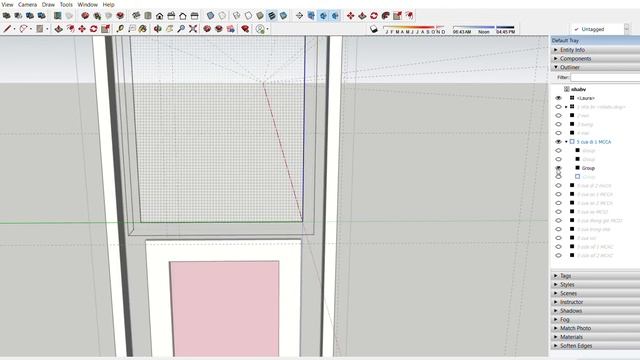The image size is (640, 360).
Task: Choose Wireframe face style
Action: click(x=237, y=16)
